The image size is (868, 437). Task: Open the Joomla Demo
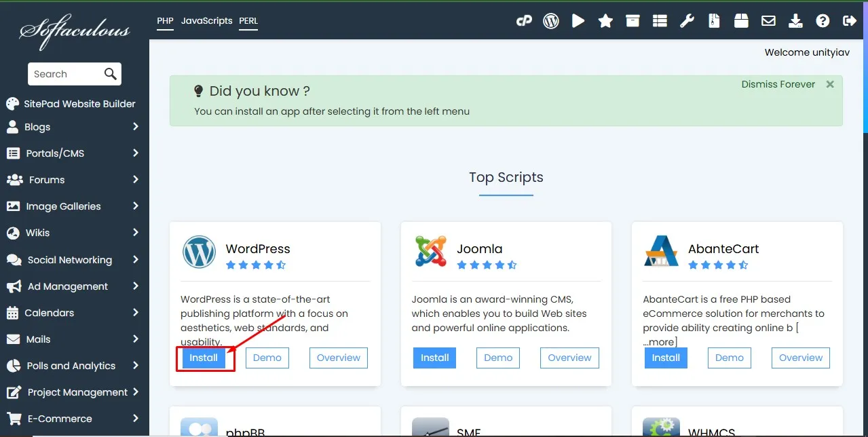[497, 358]
